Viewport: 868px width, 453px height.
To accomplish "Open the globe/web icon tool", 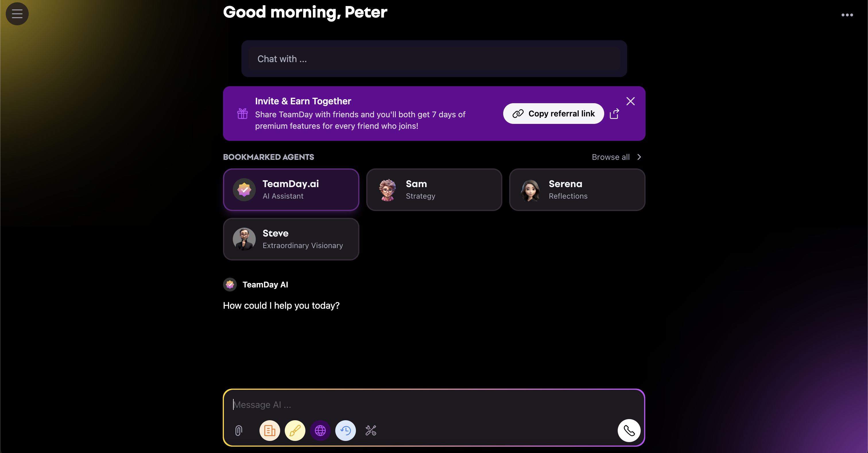I will (320, 430).
